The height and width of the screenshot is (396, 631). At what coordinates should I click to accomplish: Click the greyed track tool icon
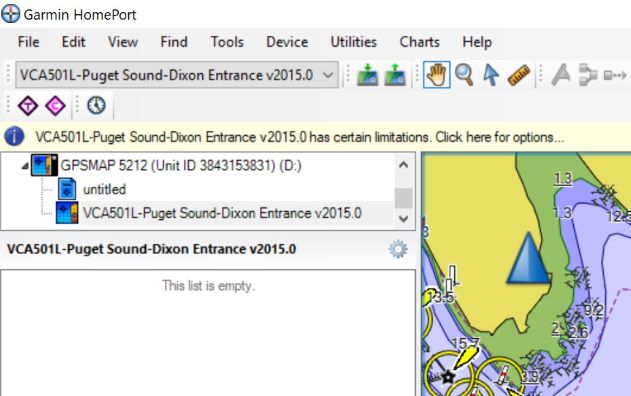[x=615, y=75]
